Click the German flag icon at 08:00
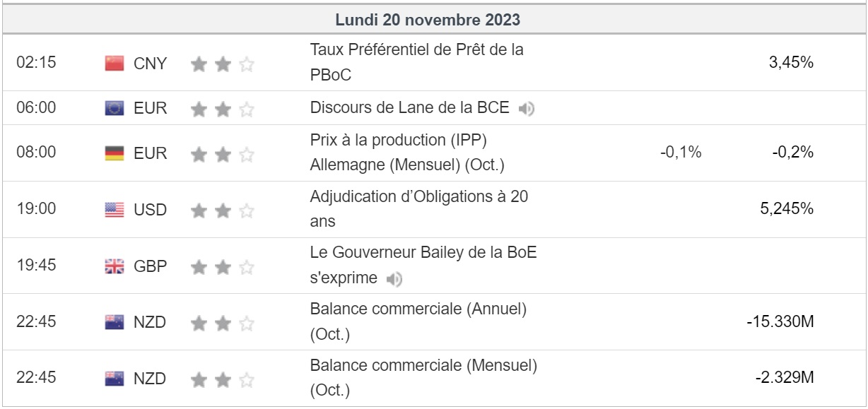The width and height of the screenshot is (868, 409). 114,153
